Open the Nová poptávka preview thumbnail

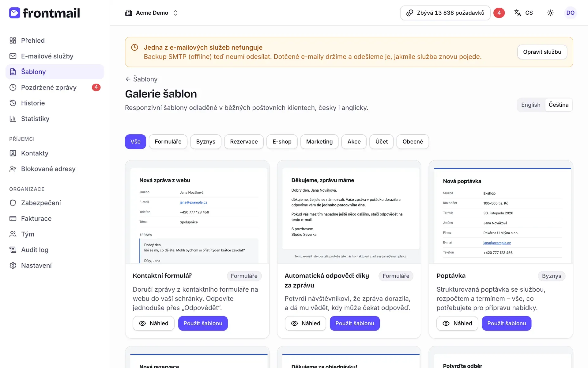coord(501,212)
